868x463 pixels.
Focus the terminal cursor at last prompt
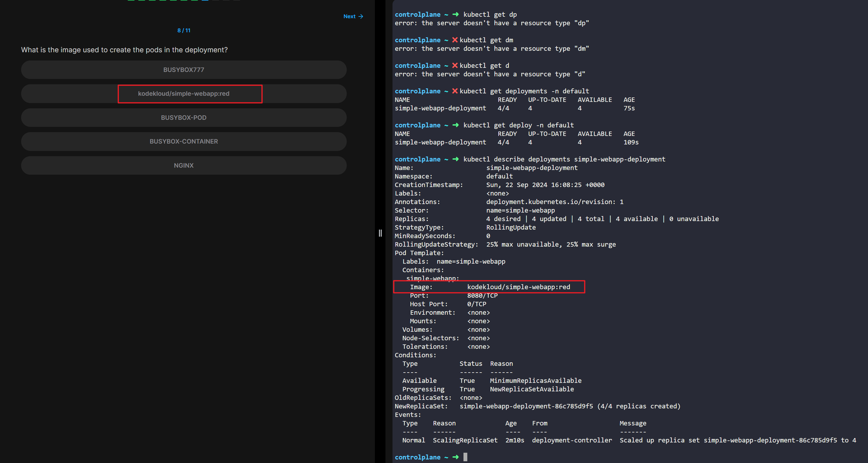(465, 457)
